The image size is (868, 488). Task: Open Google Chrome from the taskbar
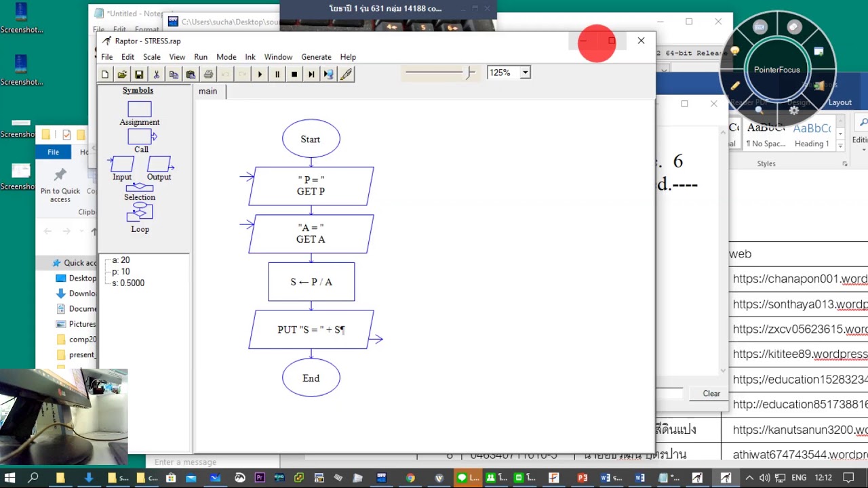pos(411,478)
